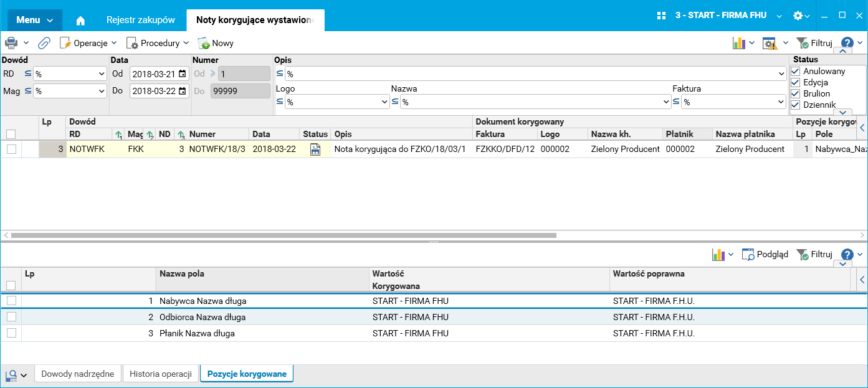This screenshot has width=868, height=388.
Task: Toggle the Brulion status checkbox
Action: [x=795, y=94]
